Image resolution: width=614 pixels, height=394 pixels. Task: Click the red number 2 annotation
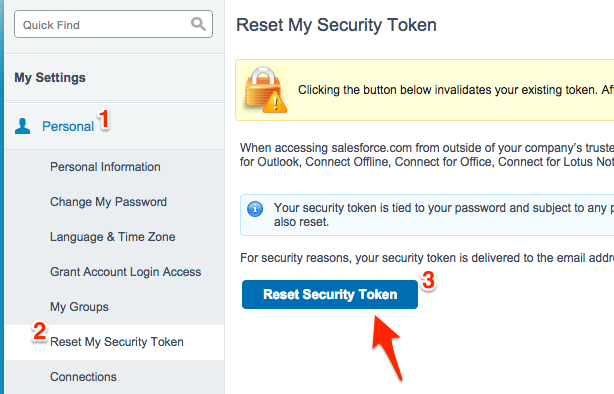click(x=40, y=331)
